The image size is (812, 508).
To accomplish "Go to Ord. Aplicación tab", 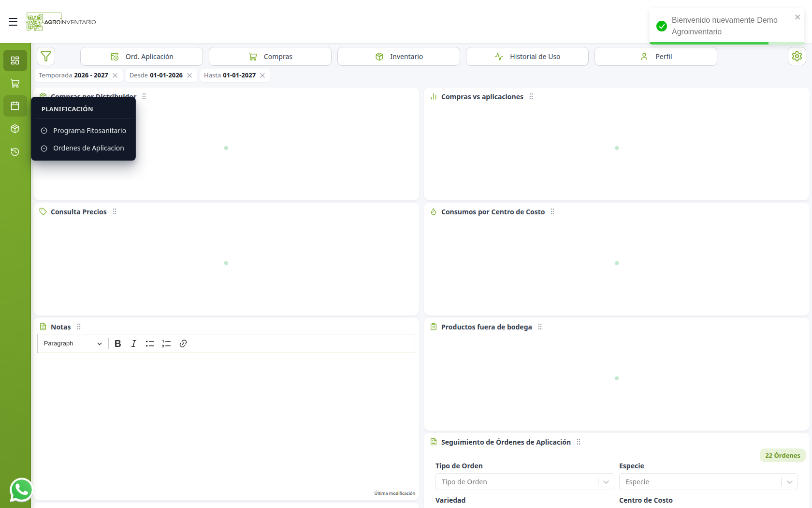I will coord(142,57).
